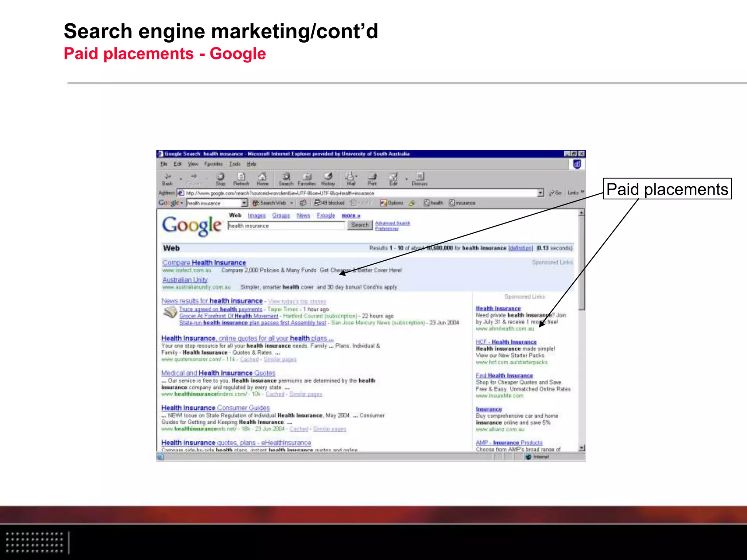Viewport: 747px width, 560px height.
Task: Open the IE Search pane icon
Action: tap(286, 179)
